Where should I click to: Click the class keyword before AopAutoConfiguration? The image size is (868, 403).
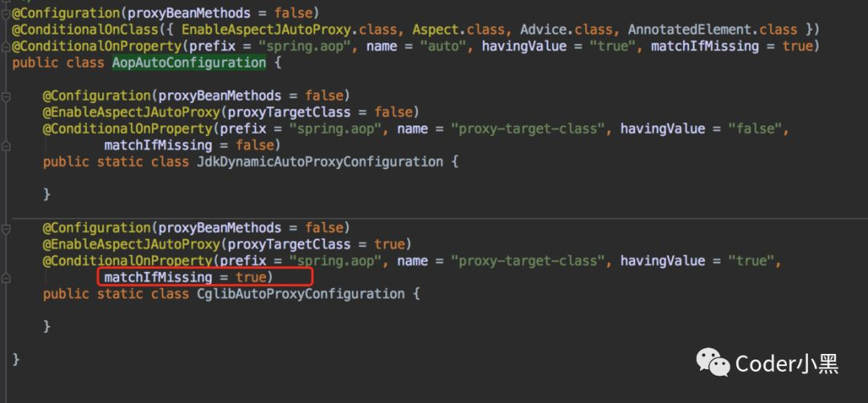(85, 63)
